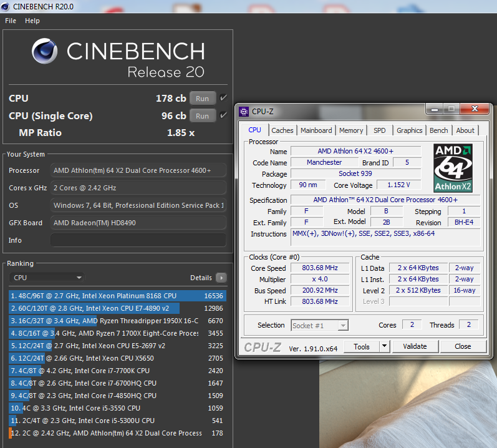This screenshot has width=497, height=448.
Task: Toggle the checkbox next to CPU test
Action: pos(223,98)
